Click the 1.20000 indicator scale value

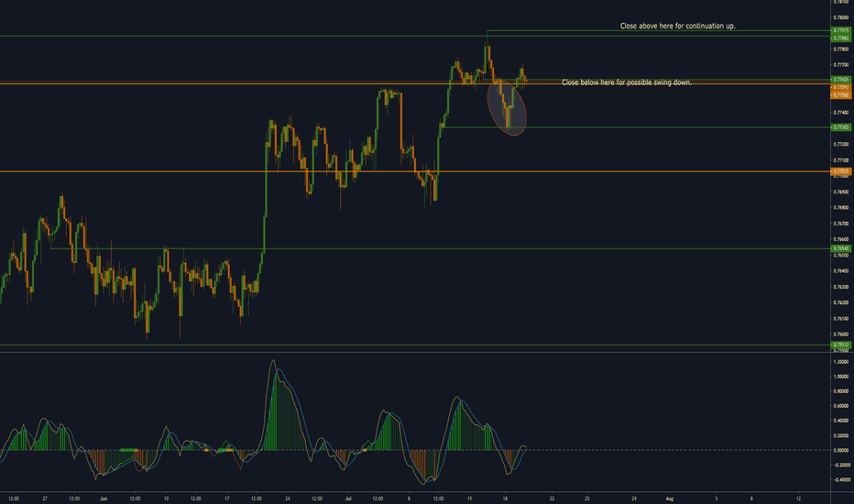841,362
